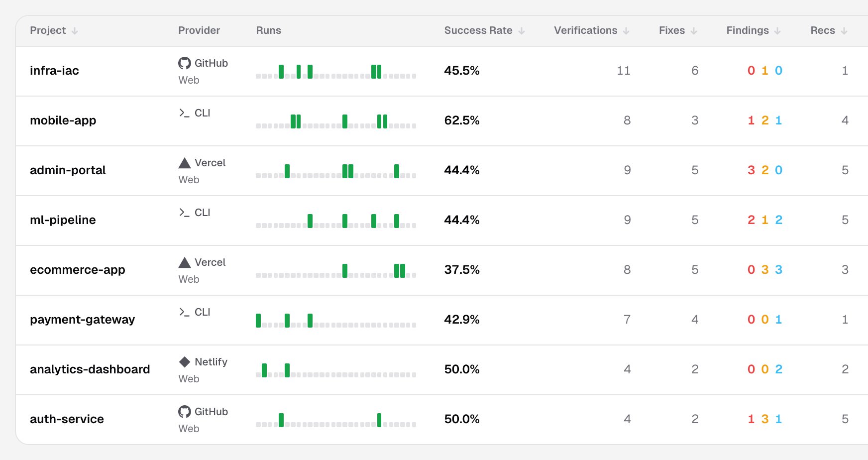Click Vercel triangle icon in ecommerce-app row
The image size is (868, 460).
click(x=185, y=262)
